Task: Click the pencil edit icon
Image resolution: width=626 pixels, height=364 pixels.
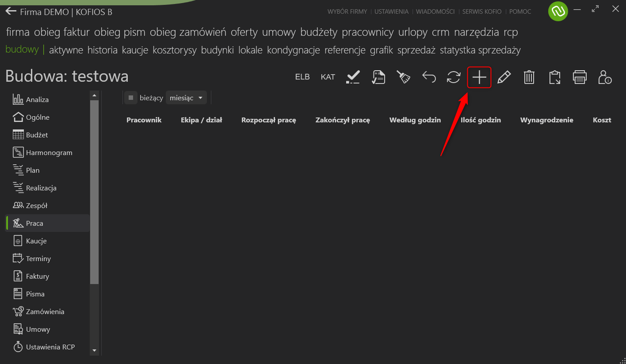Action: (x=504, y=77)
